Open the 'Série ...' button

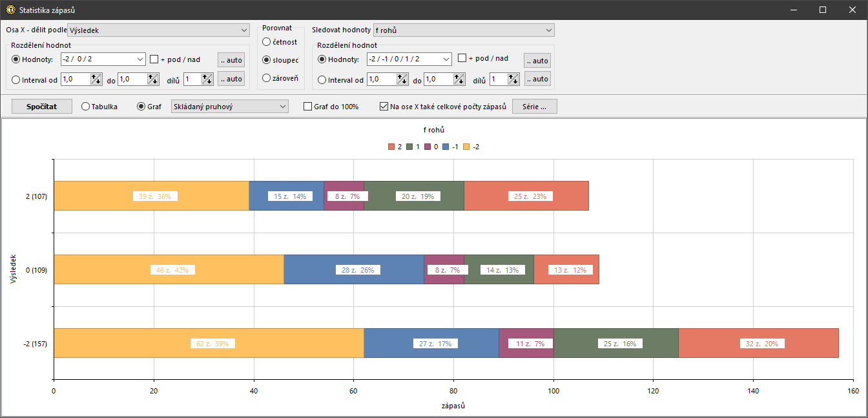tap(534, 107)
